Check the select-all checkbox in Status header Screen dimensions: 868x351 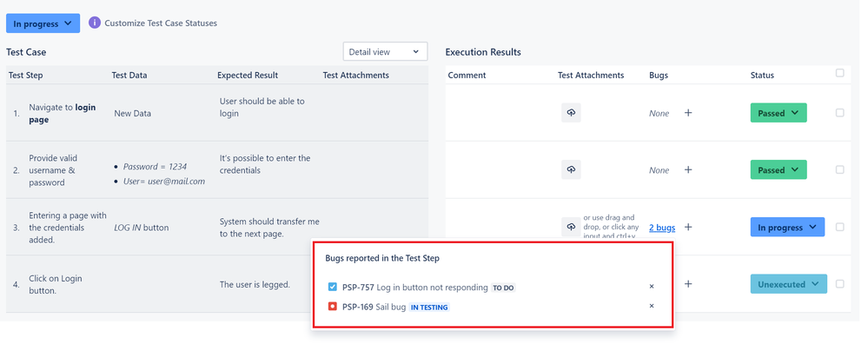coord(839,73)
